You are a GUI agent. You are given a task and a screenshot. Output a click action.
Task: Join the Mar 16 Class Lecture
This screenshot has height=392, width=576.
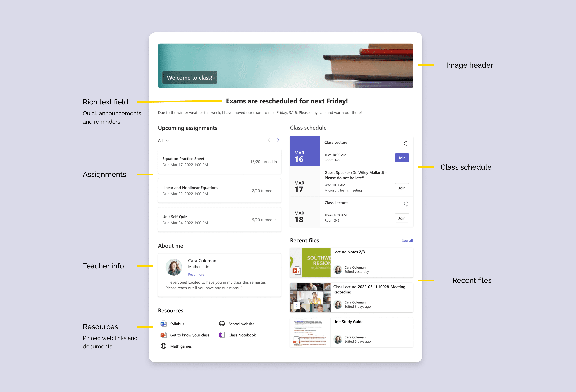pyautogui.click(x=402, y=158)
